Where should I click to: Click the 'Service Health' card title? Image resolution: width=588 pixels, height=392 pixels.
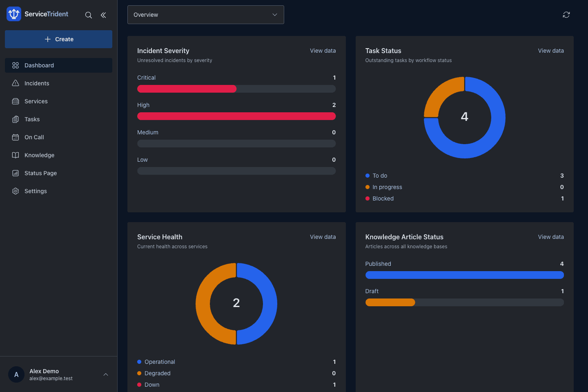pyautogui.click(x=160, y=237)
